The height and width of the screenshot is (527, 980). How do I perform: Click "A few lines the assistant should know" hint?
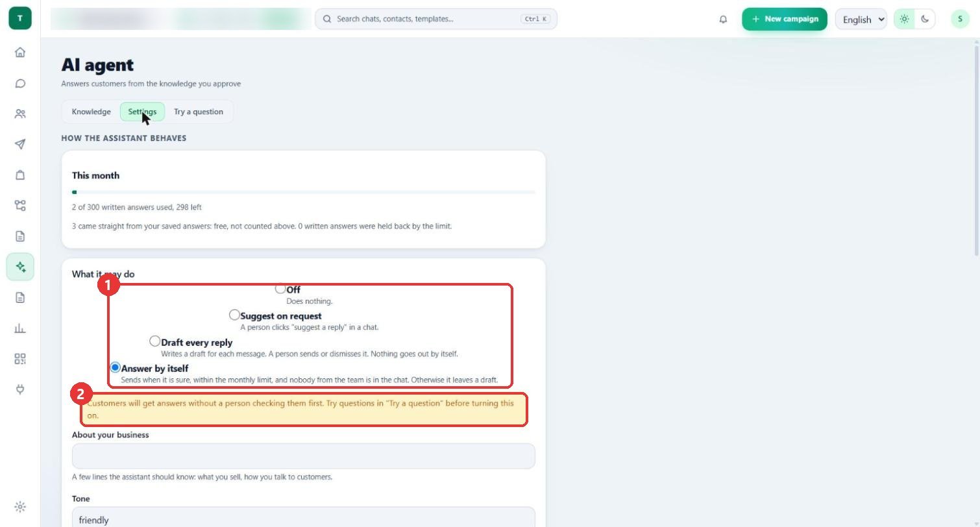(x=202, y=477)
